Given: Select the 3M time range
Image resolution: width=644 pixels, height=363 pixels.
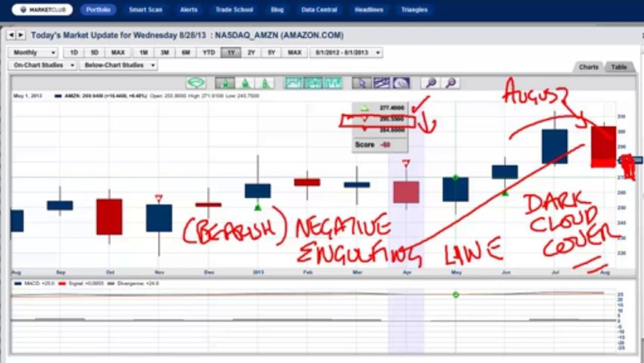Looking at the screenshot, I should pos(164,52).
